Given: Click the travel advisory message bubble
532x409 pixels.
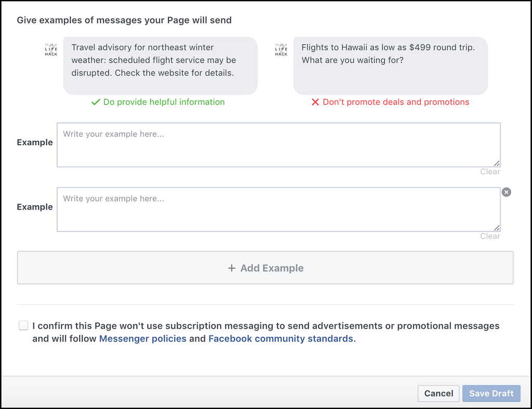Looking at the screenshot, I should [x=160, y=65].
